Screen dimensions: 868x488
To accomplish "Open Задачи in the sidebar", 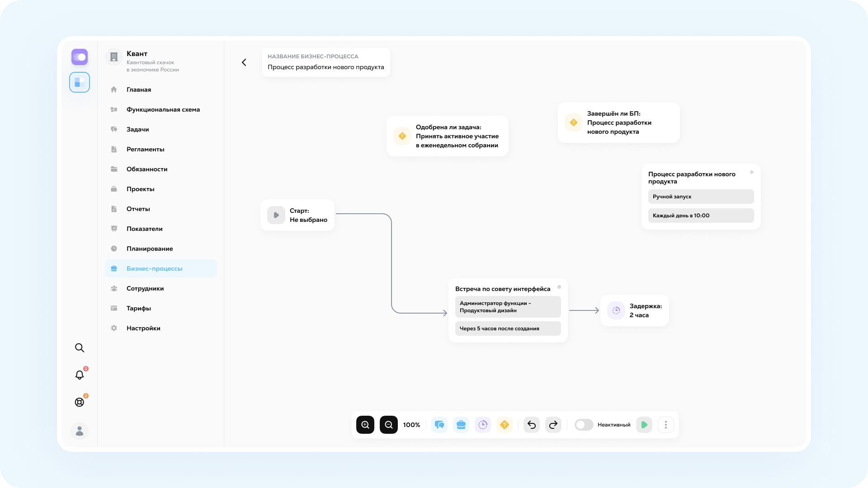I will coord(137,129).
